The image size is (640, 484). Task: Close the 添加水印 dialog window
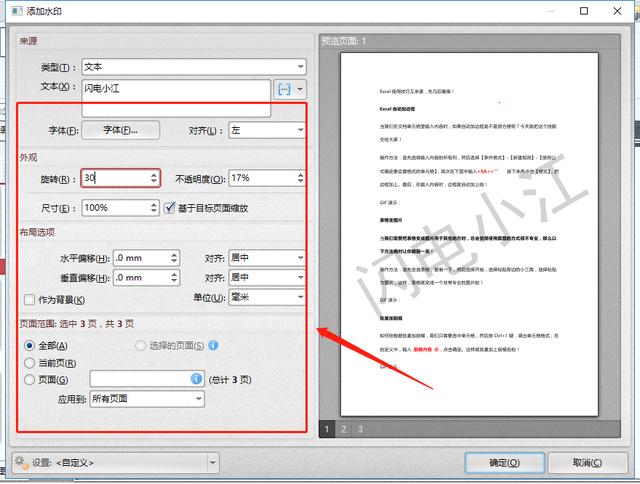618,11
